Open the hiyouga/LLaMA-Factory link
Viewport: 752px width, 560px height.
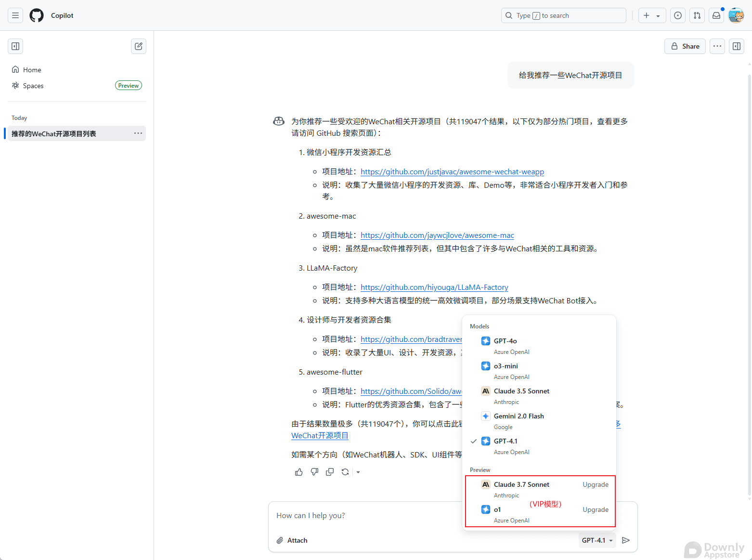coord(434,287)
